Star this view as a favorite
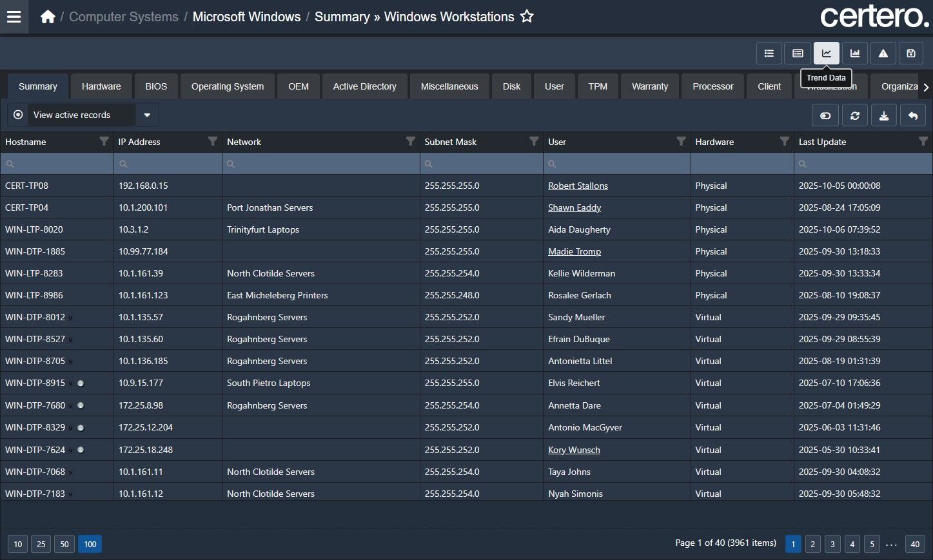 [527, 17]
